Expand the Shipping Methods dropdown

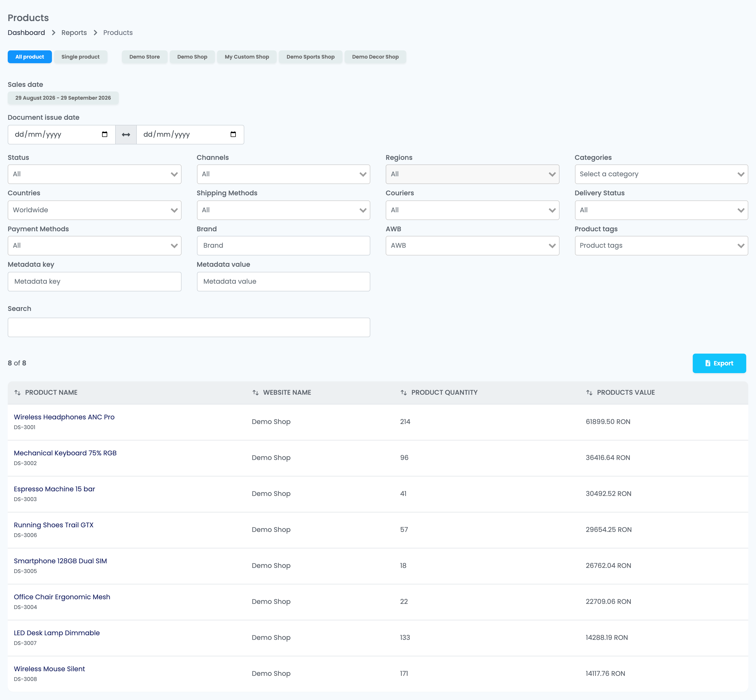tap(283, 210)
